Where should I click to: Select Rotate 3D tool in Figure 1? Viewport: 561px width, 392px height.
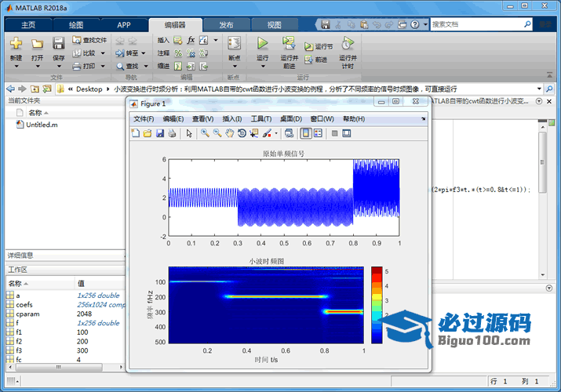242,133
